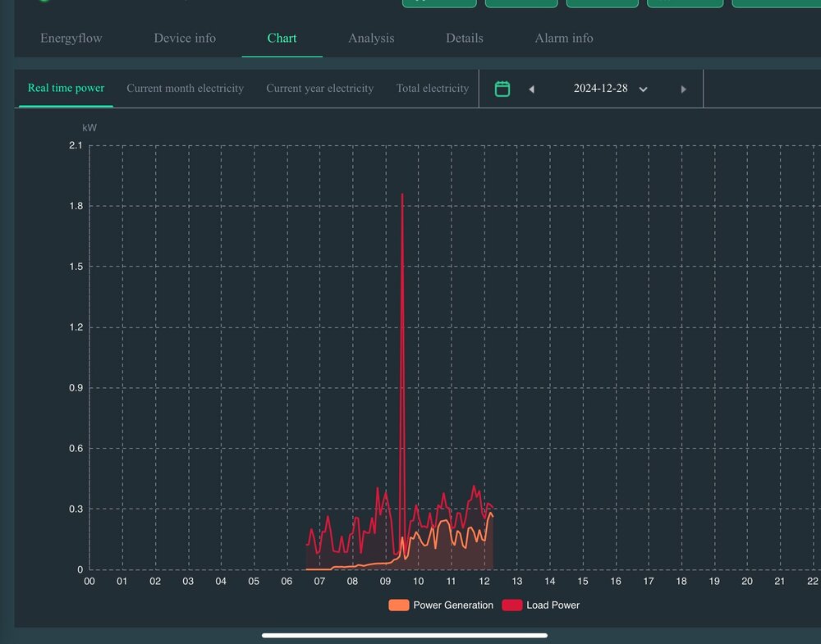Viewport: 821px width, 644px height.
Task: Switch to the Energyflow tab
Action: click(71, 39)
